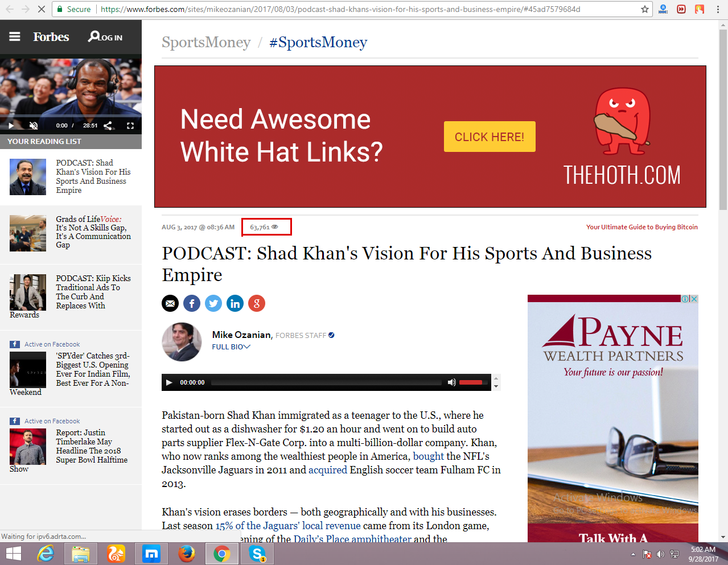Adjust the podcast volume slider
Screen dimensions: 728x565
(x=473, y=382)
